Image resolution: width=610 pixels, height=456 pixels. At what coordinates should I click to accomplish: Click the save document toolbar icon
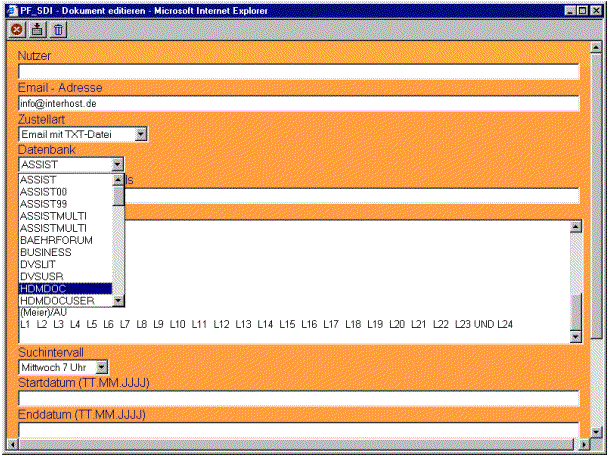(x=38, y=31)
